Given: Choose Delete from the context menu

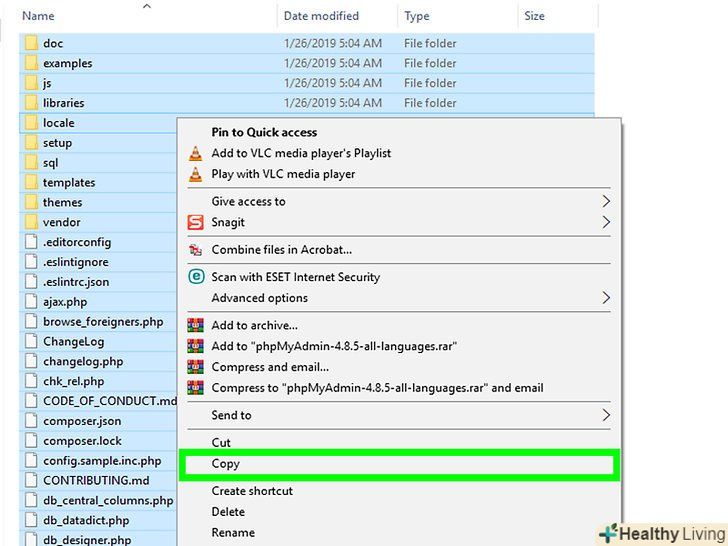Looking at the screenshot, I should click(228, 512).
